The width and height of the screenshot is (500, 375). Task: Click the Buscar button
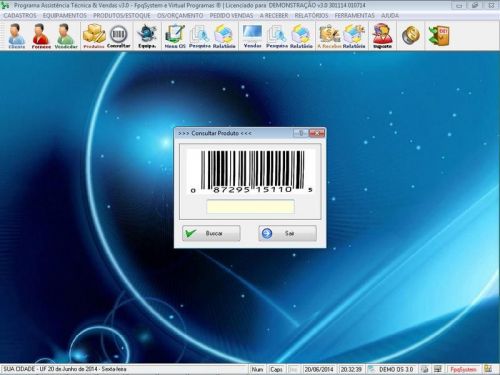click(211, 233)
